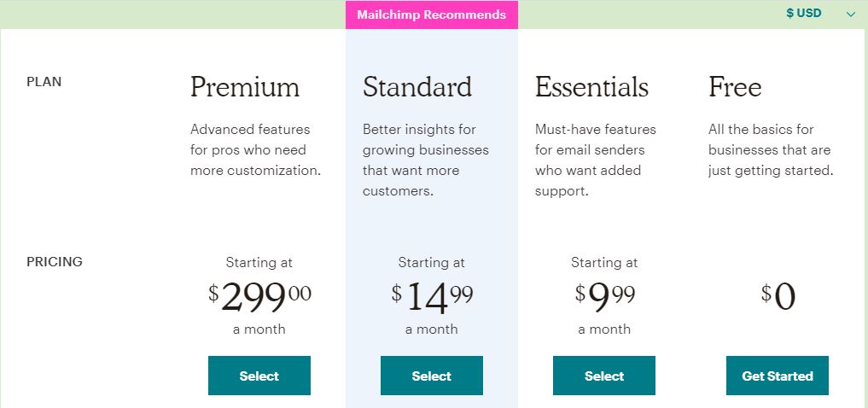Click Get Started for Free plan
Viewport: 868px width, 408px height.
pyautogui.click(x=778, y=376)
